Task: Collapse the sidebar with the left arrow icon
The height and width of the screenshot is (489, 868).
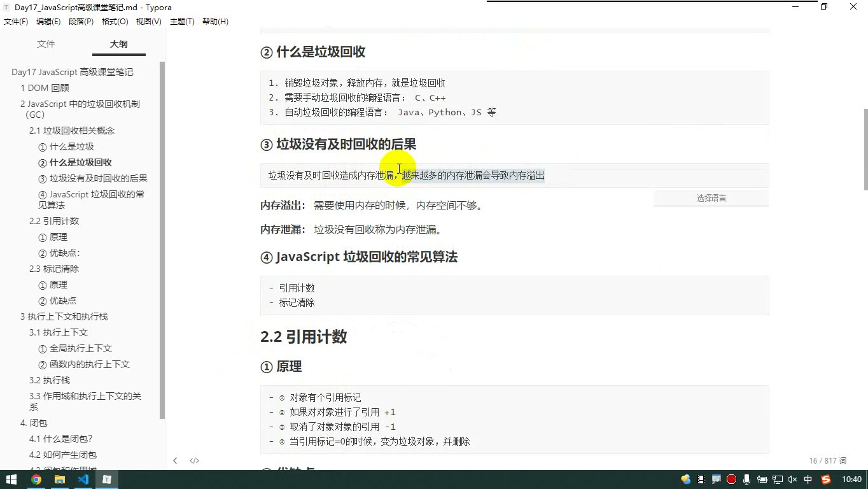Action: [x=175, y=460]
